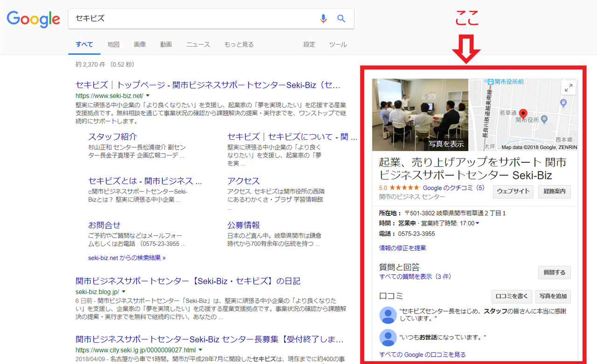Image resolution: width=597 pixels, height=364 pixels.
Task: Open the 公募情報 sitelink
Action: pos(243,225)
